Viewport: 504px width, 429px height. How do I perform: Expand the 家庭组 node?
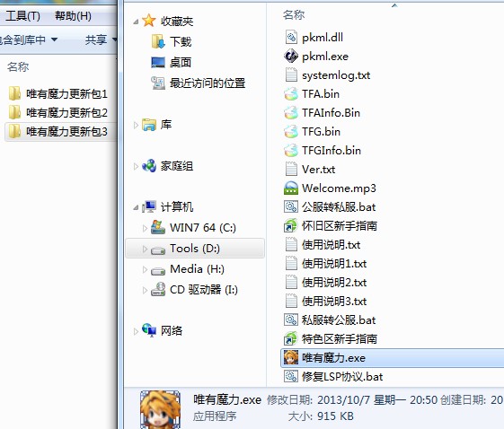136,166
